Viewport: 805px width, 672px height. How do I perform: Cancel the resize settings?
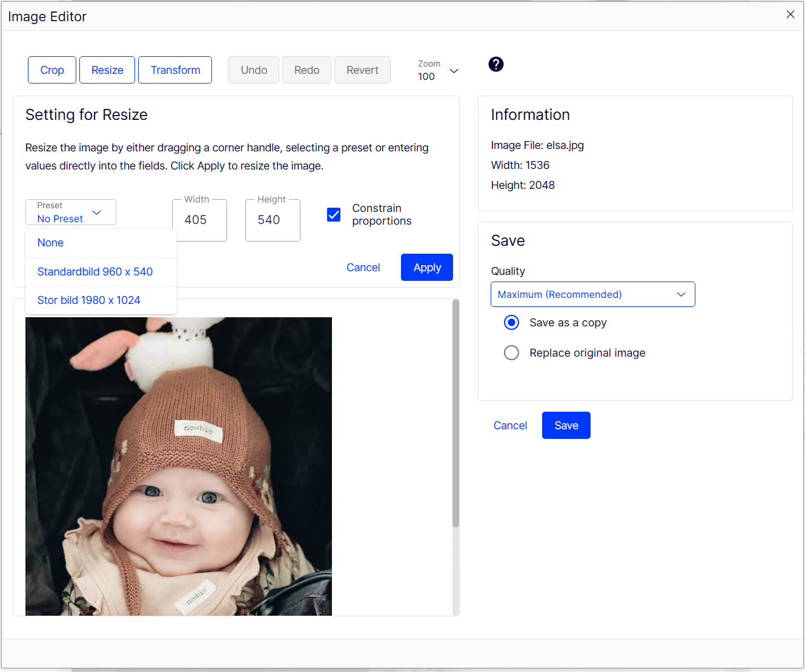point(363,268)
